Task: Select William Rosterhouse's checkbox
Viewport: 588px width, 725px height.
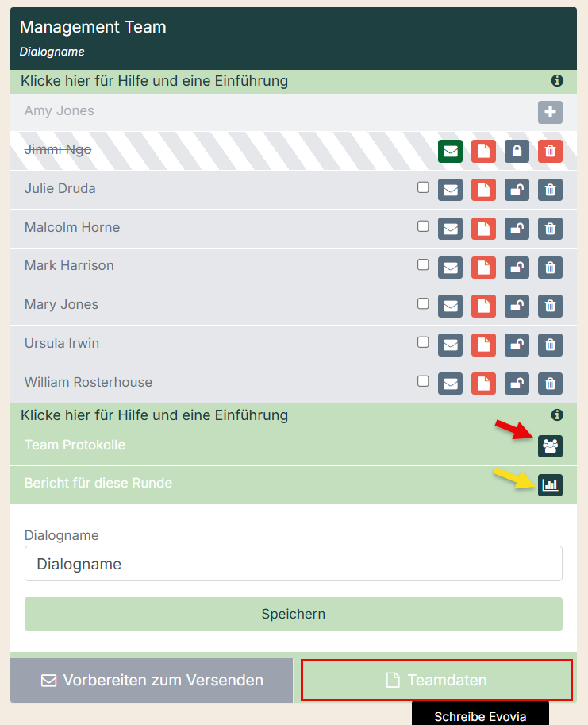Action: click(423, 381)
